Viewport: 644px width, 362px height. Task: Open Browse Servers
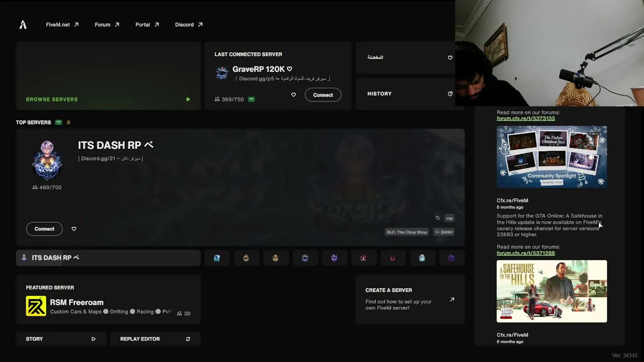click(x=108, y=75)
